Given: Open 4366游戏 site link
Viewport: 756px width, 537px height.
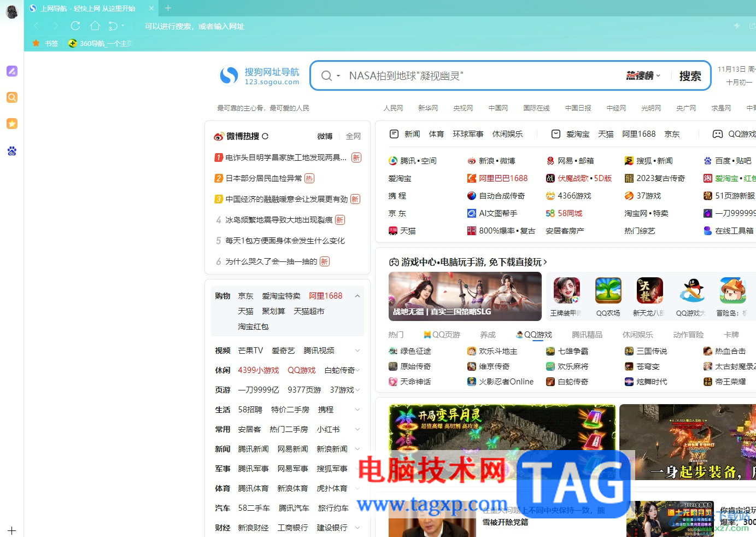Looking at the screenshot, I should coord(569,196).
